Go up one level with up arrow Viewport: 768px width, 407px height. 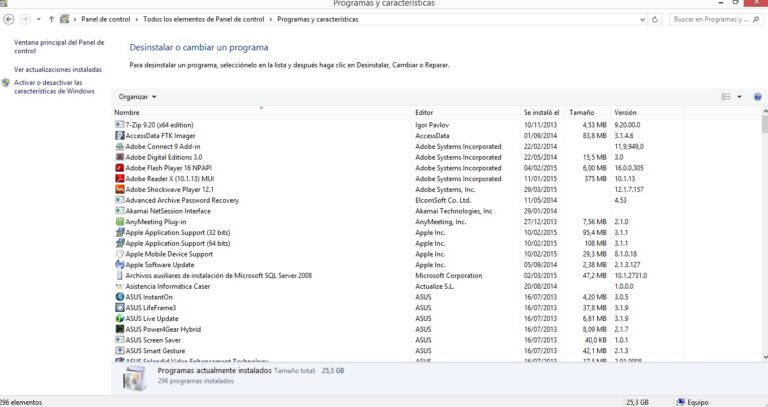[51, 19]
